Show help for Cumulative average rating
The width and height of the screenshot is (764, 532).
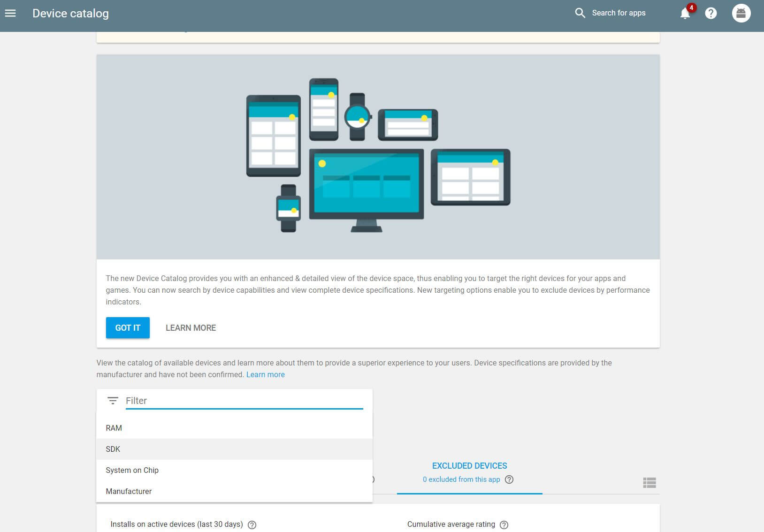[x=504, y=524]
